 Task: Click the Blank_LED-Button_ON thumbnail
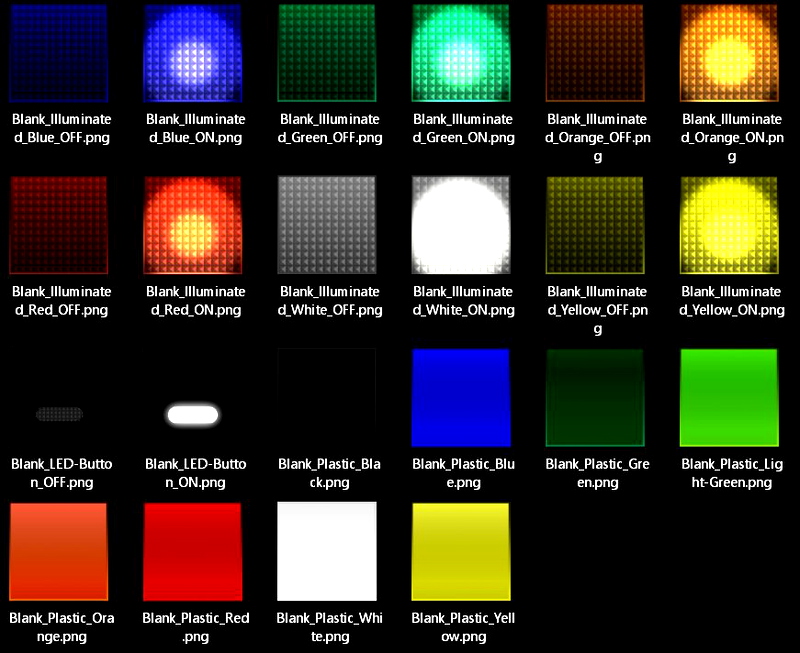click(x=193, y=412)
